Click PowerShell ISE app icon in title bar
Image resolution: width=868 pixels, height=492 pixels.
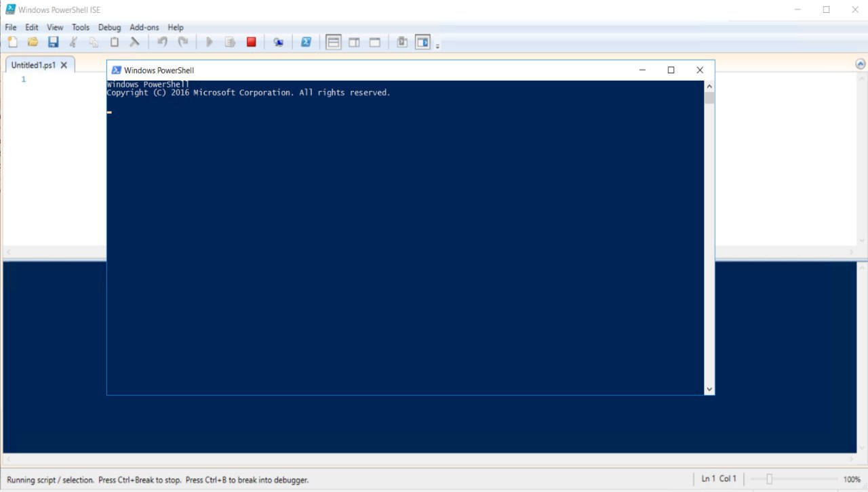[10, 9]
